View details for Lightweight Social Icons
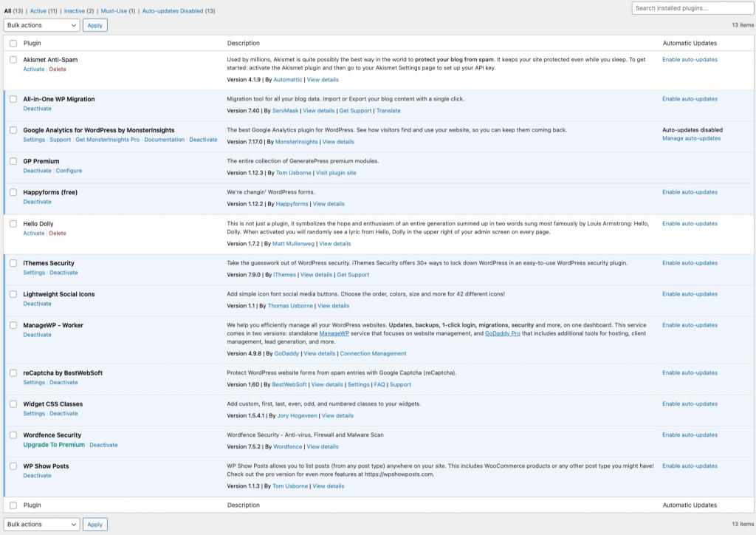Image resolution: width=756 pixels, height=535 pixels. tap(333, 306)
